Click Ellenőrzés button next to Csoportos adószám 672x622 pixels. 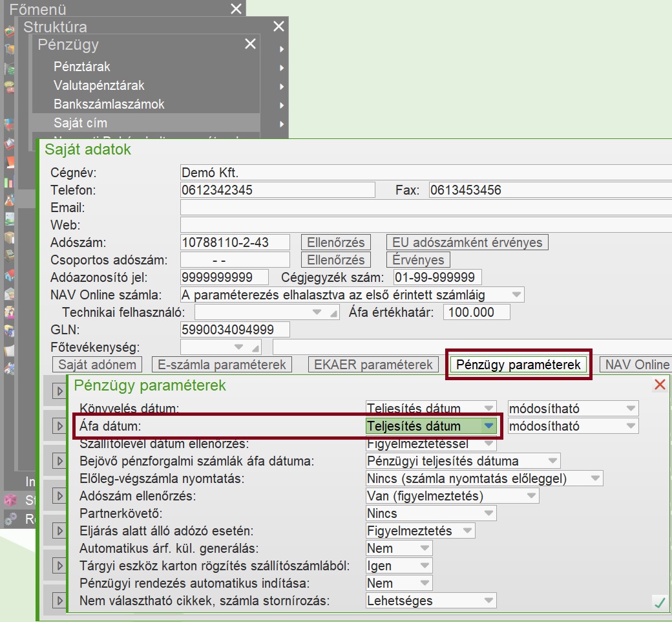click(x=335, y=260)
